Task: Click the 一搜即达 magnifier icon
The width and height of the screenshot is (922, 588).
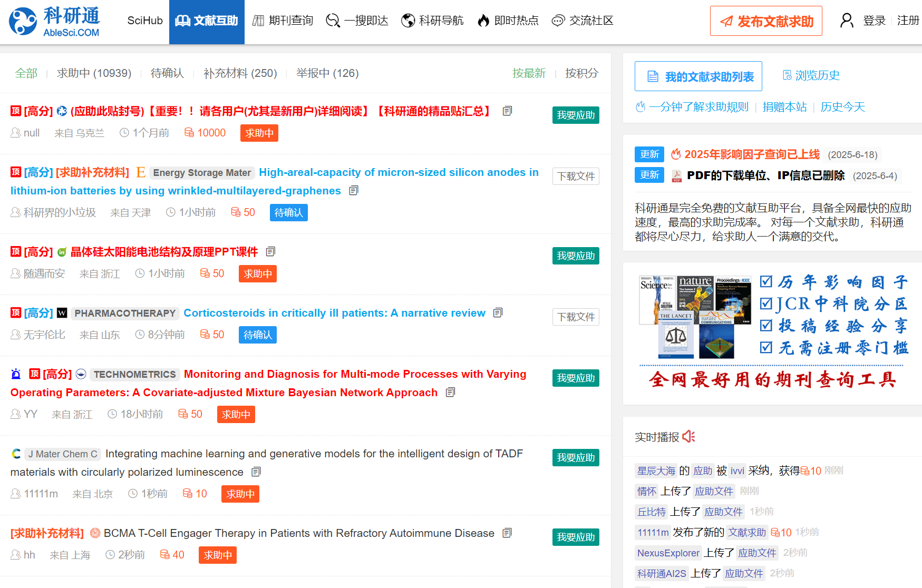Action: point(333,21)
